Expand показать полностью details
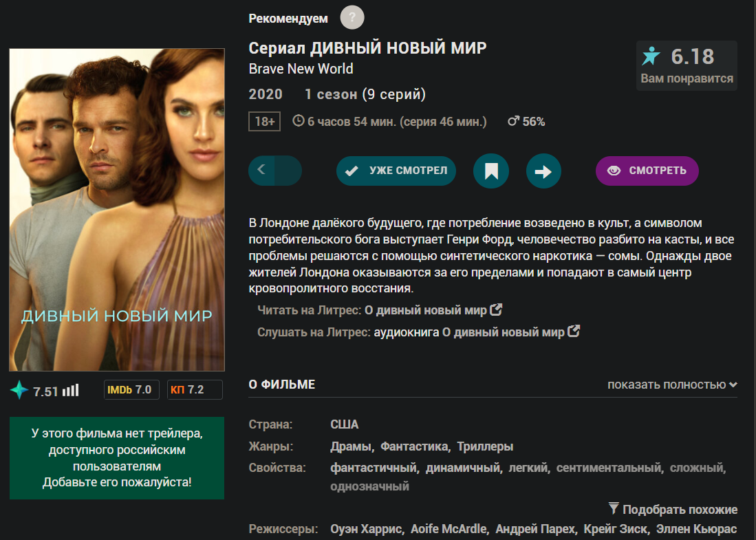756x540 pixels. tap(672, 385)
